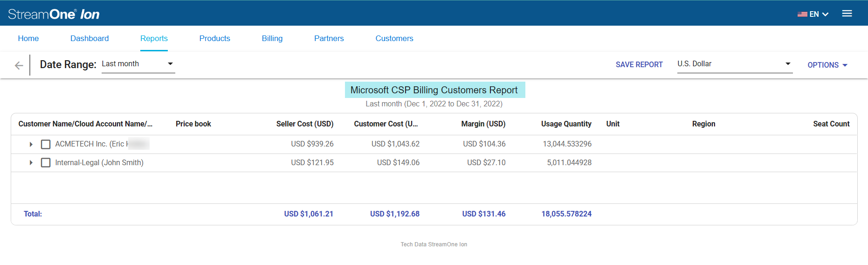Switch to the Dashboard tab
The height and width of the screenshot is (265, 868).
click(90, 38)
